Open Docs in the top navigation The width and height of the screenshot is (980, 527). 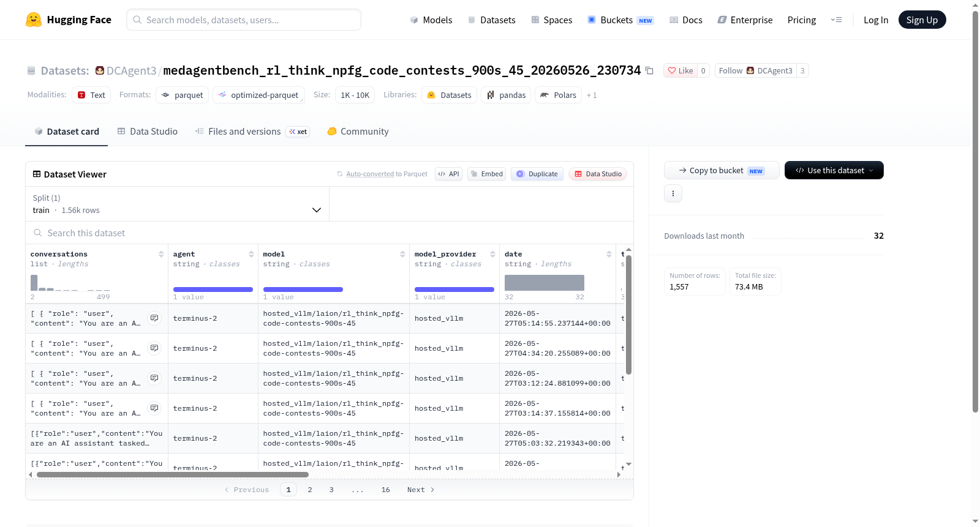[x=685, y=20]
